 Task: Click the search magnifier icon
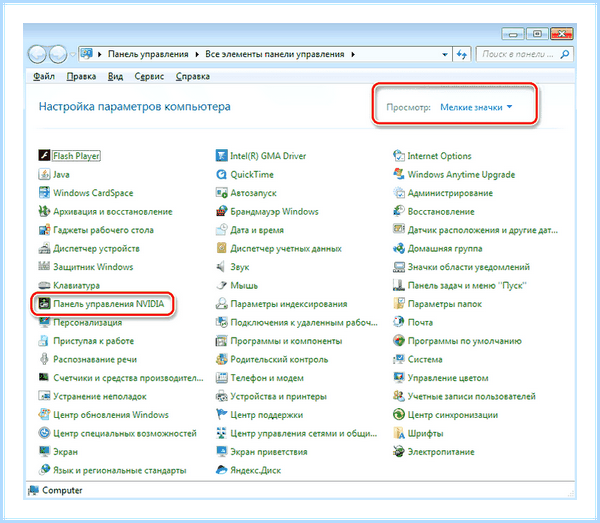click(x=564, y=54)
